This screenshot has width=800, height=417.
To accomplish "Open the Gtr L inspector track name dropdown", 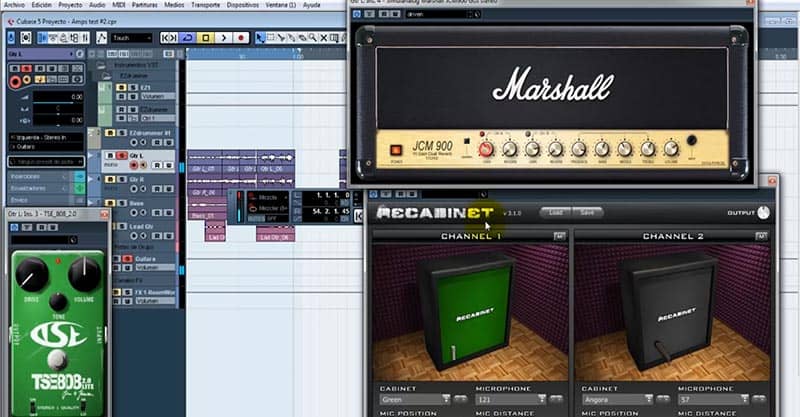I will [40, 54].
